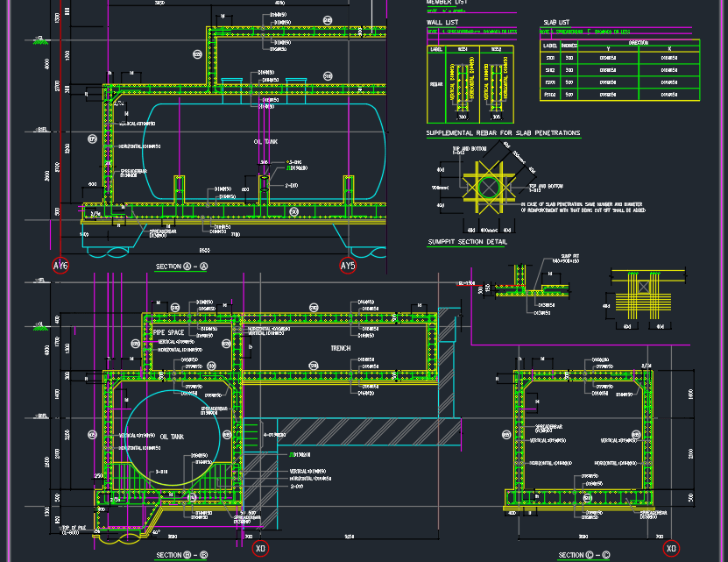728x562 pixels.
Task: Click the AY5 grid bubble
Action: coord(348,266)
